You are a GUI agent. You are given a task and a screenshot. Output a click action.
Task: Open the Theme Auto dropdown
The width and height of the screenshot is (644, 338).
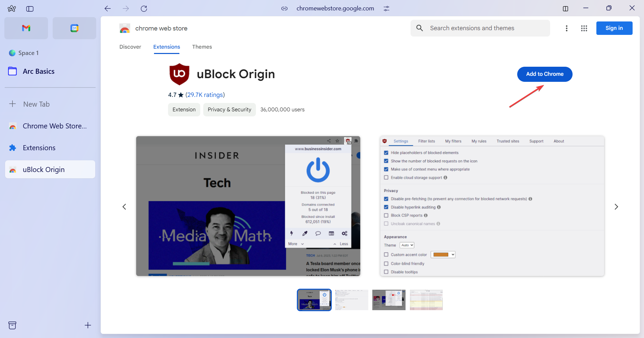pyautogui.click(x=407, y=245)
